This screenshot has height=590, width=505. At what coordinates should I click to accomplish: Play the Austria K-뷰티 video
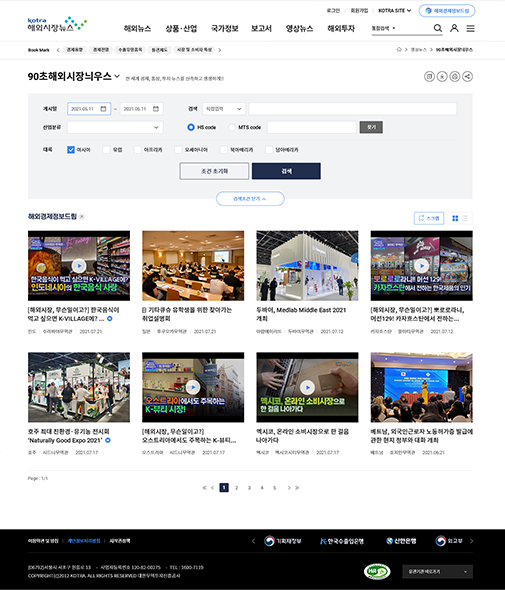pos(193,387)
